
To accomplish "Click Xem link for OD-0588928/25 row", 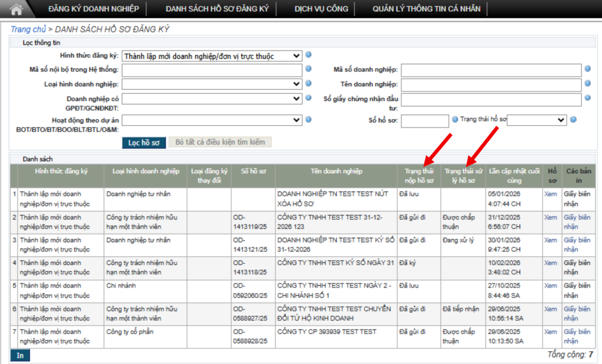I will 551,331.
